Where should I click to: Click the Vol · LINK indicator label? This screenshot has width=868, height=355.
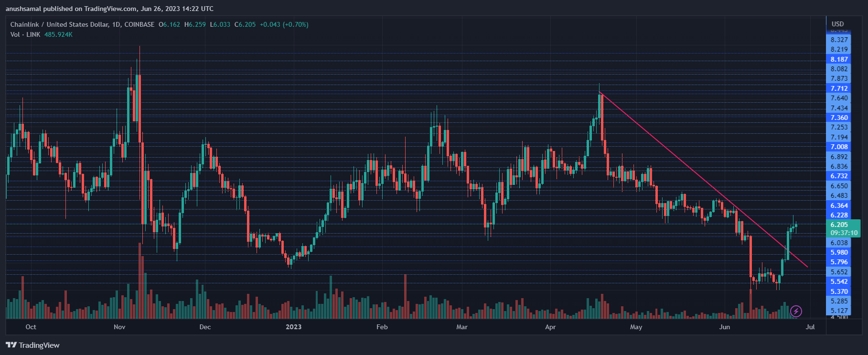25,34
